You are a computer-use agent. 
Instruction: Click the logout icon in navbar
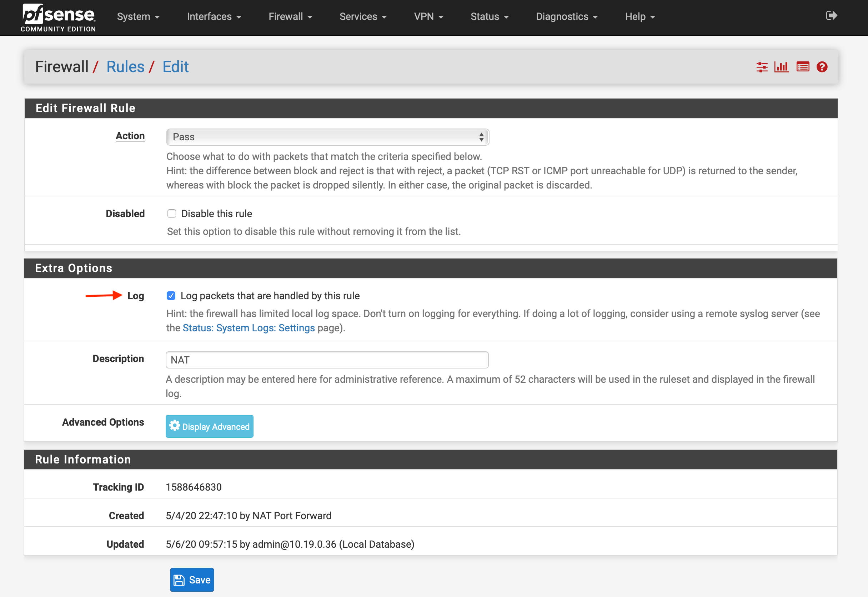coord(831,16)
